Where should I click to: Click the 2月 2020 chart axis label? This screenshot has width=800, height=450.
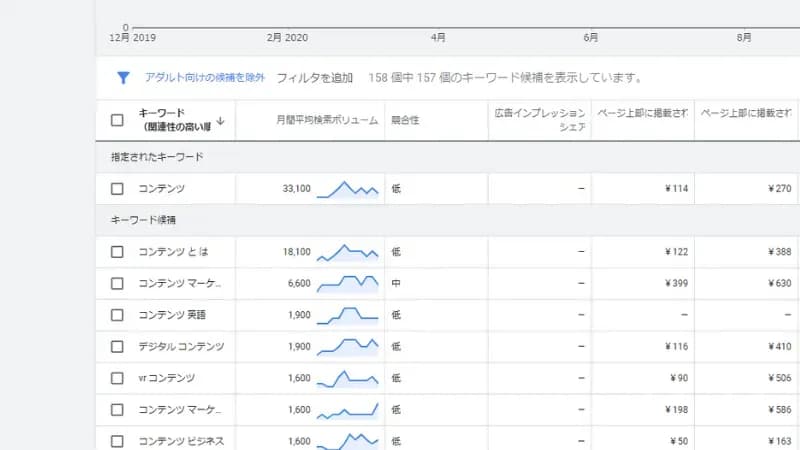287,38
